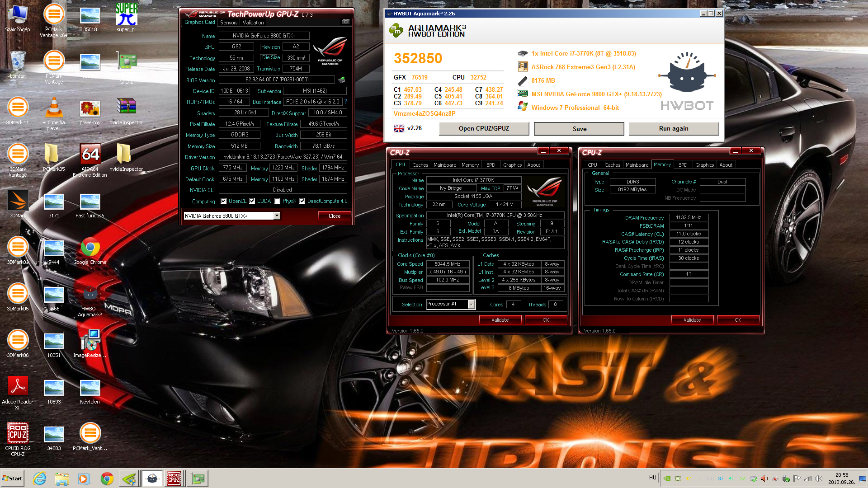This screenshot has width=868, height=488.
Task: Open the Fast furious6 image file
Action: [90, 205]
